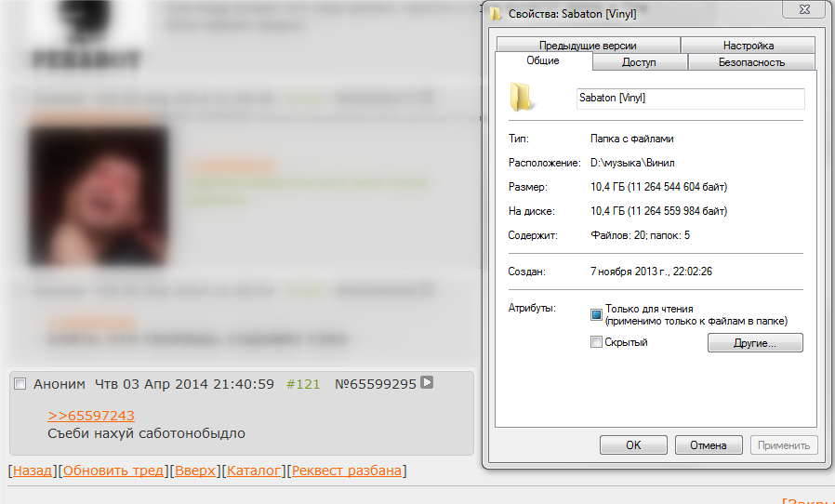Viewport: 835px width, 504px height.
Task: Click the 'Отмена' button
Action: [709, 444]
